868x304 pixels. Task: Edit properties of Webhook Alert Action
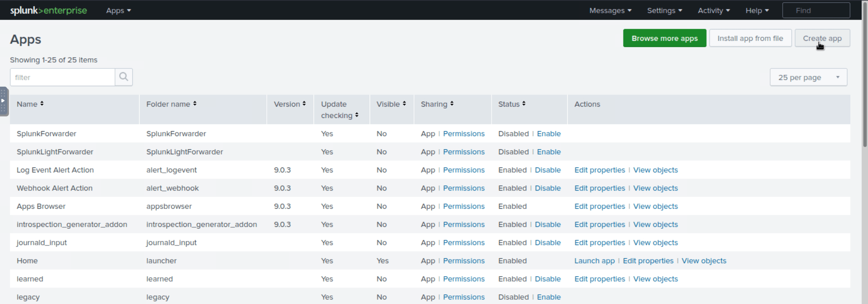[600, 188]
